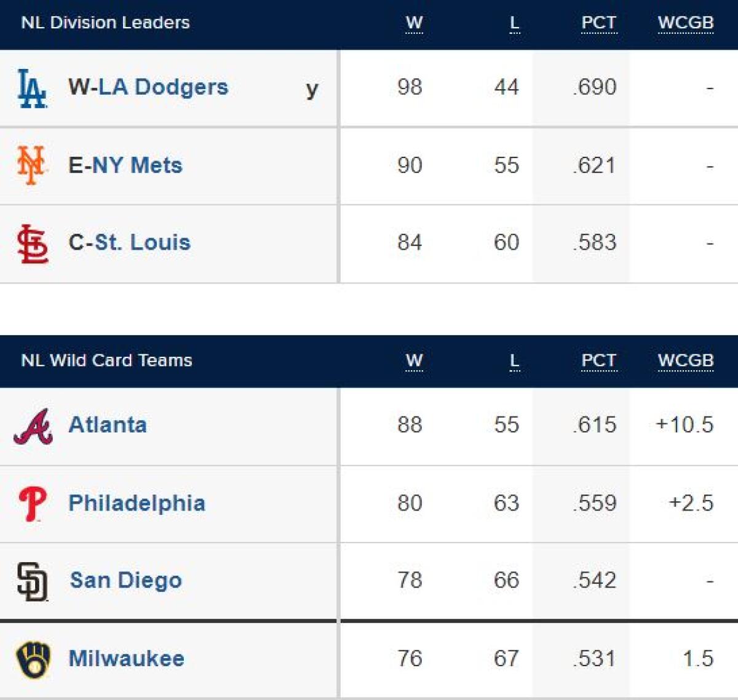
Task: Click WCGB header in Division Leaders table
Action: pyautogui.click(x=686, y=23)
